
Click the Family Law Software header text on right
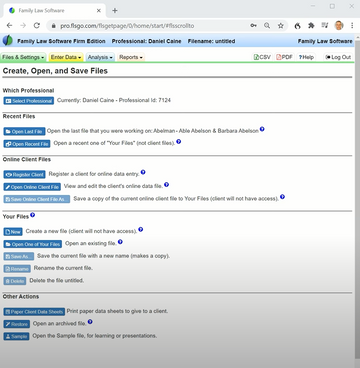(x=325, y=41)
